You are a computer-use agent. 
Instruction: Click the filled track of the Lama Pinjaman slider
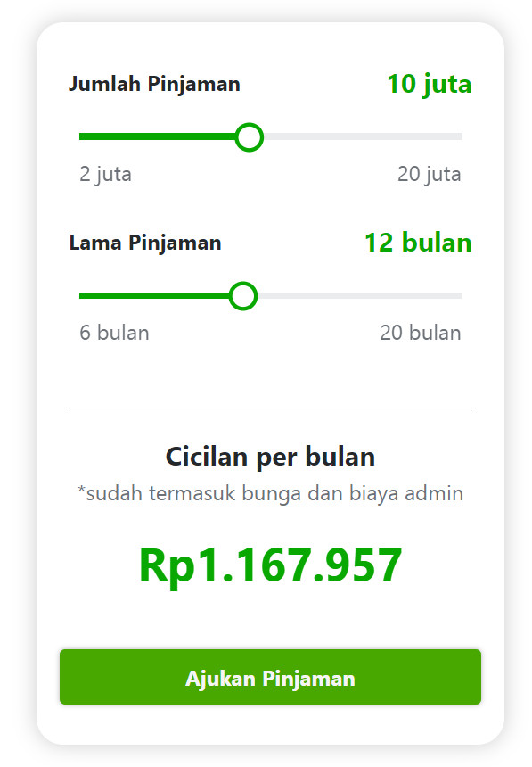pos(156,294)
